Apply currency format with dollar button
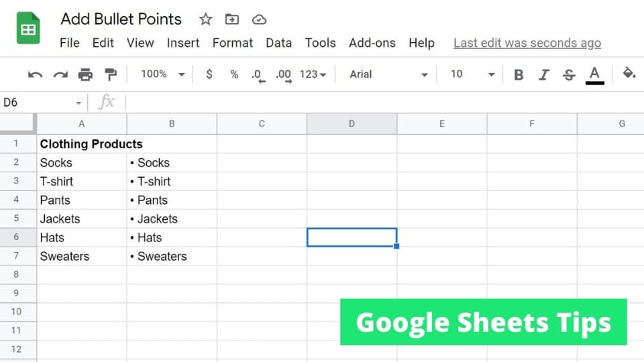644x362 pixels. [209, 74]
